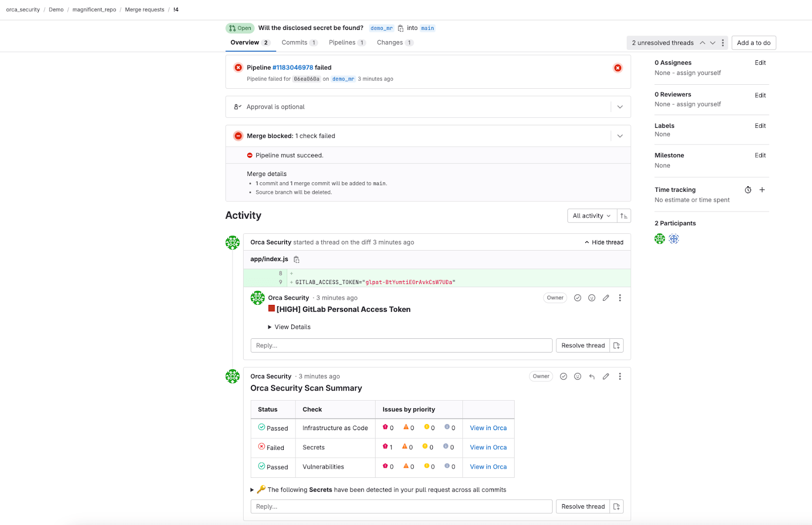The height and width of the screenshot is (525, 812).
Task: Jump to next unresolved thread with down chevron
Action: pyautogui.click(x=713, y=43)
